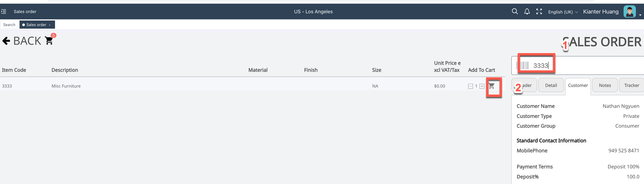Open the user menu dropdown arrow
Viewport: 644px width, 184px height.
tap(640, 15)
